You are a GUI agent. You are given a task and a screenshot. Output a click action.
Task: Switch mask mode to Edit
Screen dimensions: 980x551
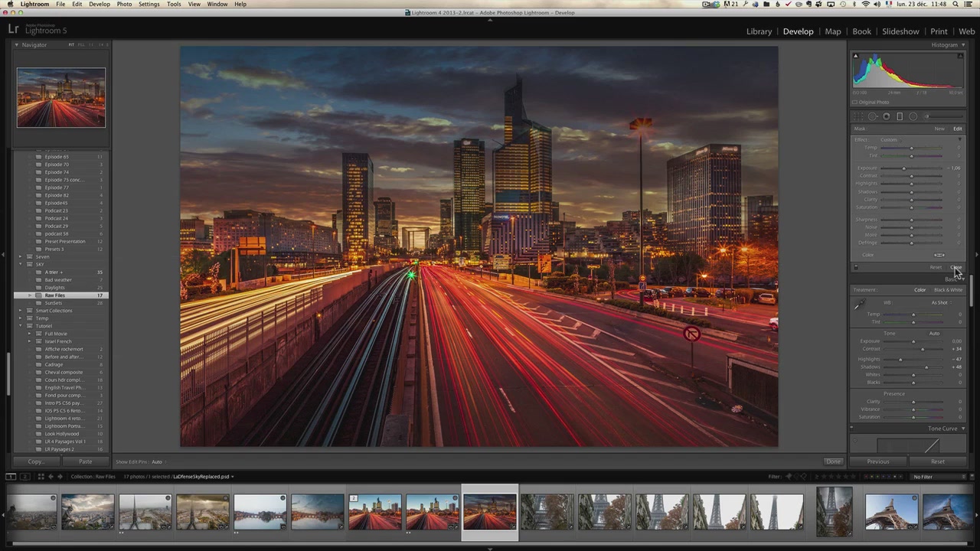click(x=958, y=129)
